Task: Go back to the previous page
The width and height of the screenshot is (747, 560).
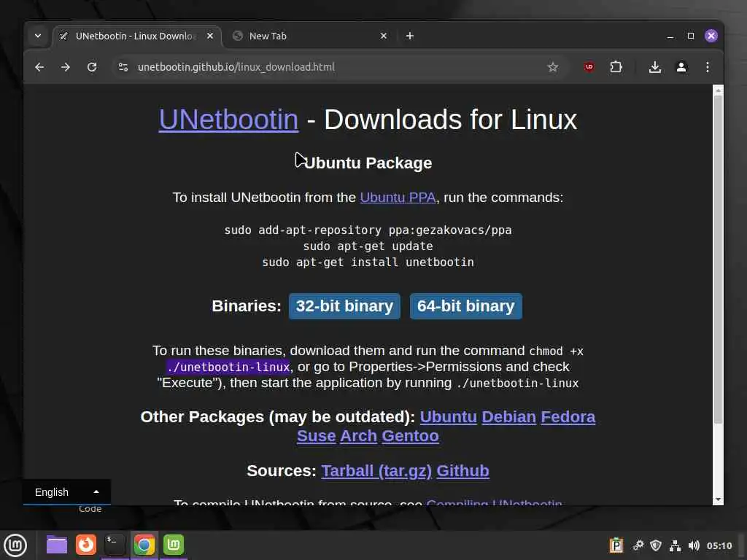Action: [x=39, y=67]
